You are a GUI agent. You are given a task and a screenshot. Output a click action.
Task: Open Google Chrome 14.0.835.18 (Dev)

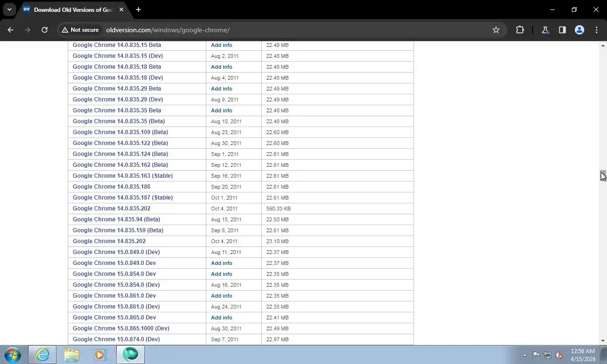pos(118,78)
